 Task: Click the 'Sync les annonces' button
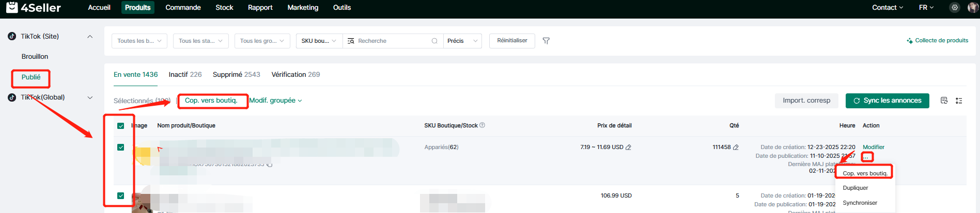point(887,101)
